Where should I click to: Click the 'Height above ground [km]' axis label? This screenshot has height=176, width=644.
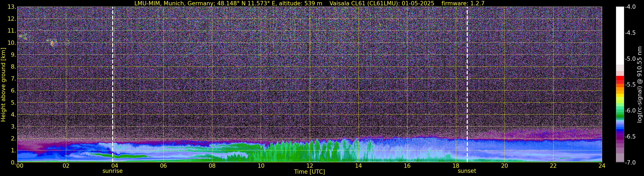click(x=3, y=85)
